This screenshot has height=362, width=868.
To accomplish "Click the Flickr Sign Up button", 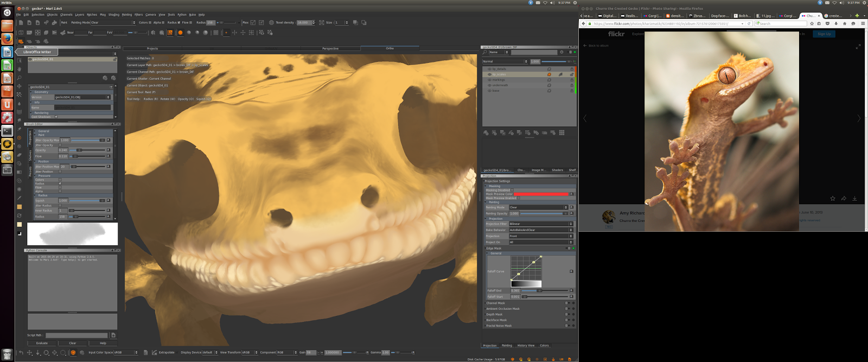I will pyautogui.click(x=824, y=34).
